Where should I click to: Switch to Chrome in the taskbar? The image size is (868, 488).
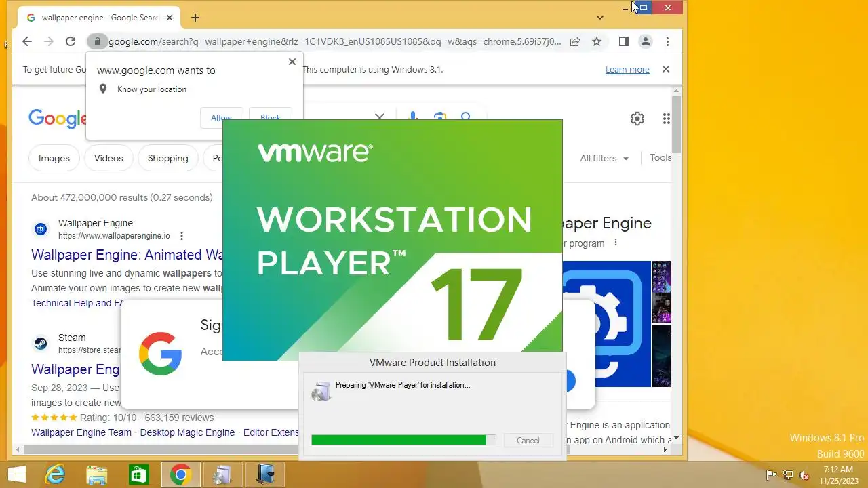180,475
